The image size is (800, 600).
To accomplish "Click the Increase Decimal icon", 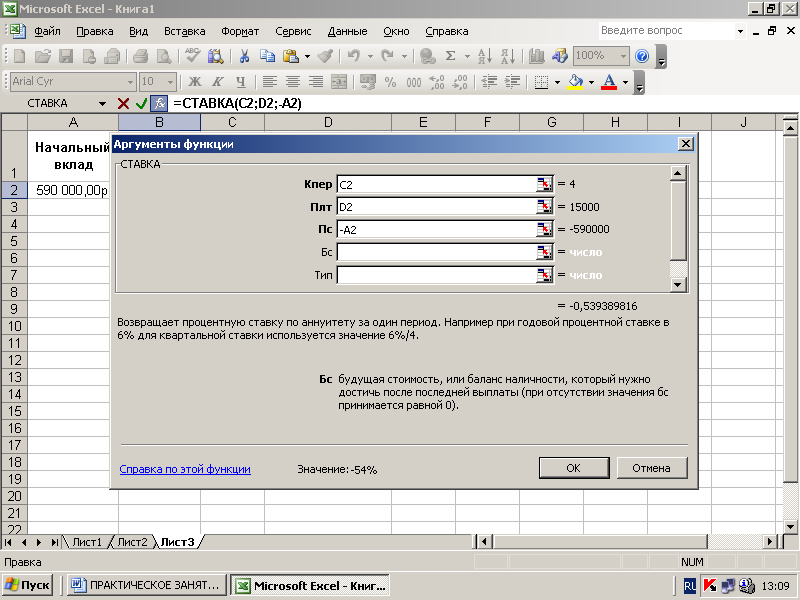I will point(437,82).
